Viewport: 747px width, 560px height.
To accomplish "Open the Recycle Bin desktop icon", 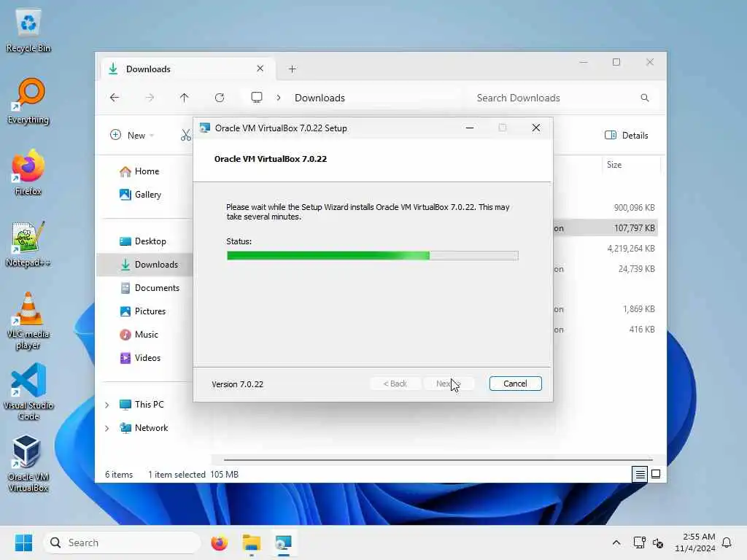I will [x=28, y=31].
